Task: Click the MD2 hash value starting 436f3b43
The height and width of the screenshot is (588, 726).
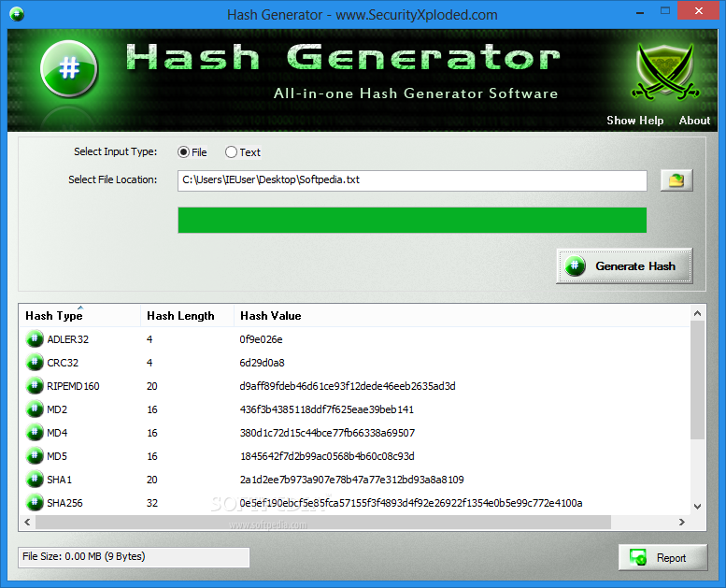Action: coord(326,409)
